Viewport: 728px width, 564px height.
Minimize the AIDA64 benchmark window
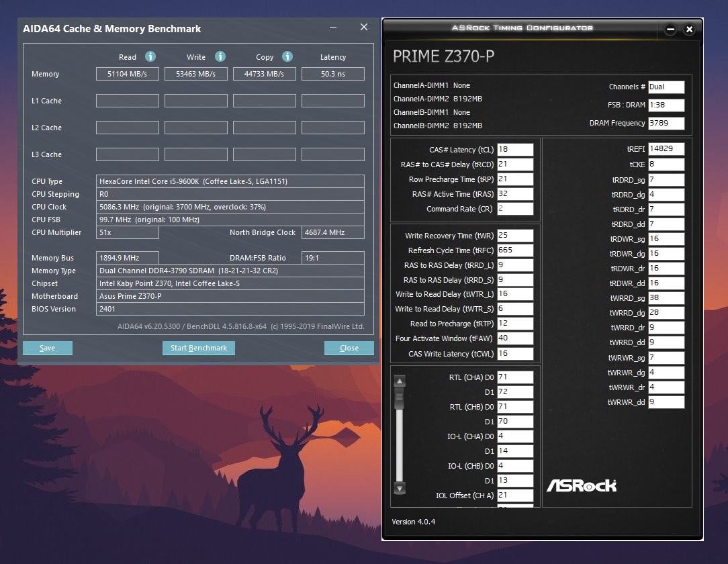coord(333,28)
